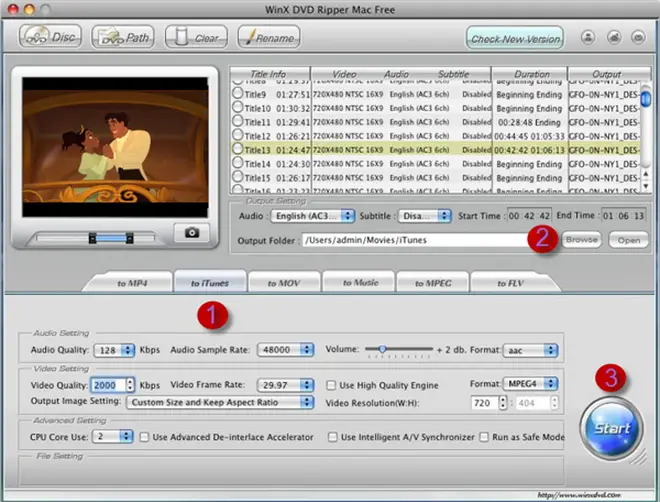
Task: Click the video height 404 stepper
Action: click(555, 403)
